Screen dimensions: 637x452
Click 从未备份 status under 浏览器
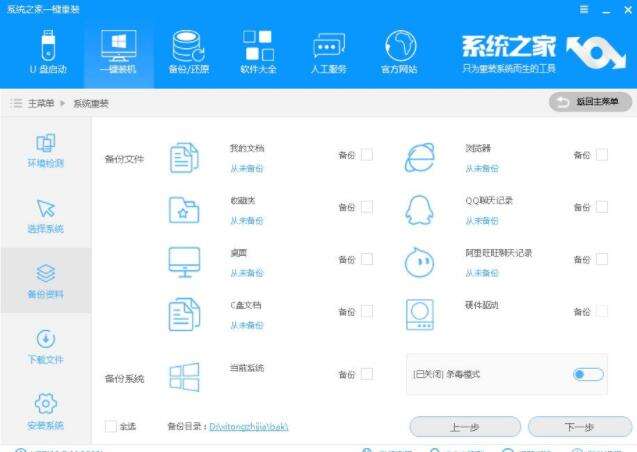click(482, 168)
